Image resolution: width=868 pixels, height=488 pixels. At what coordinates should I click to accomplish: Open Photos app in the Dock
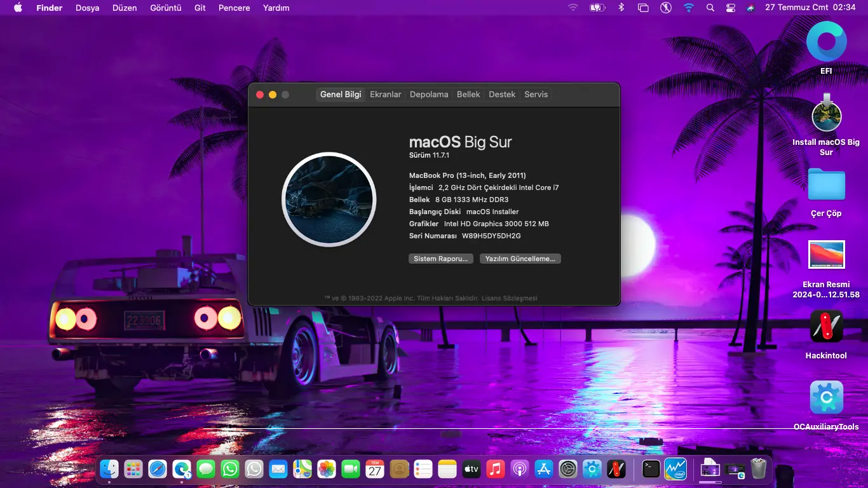click(x=327, y=469)
